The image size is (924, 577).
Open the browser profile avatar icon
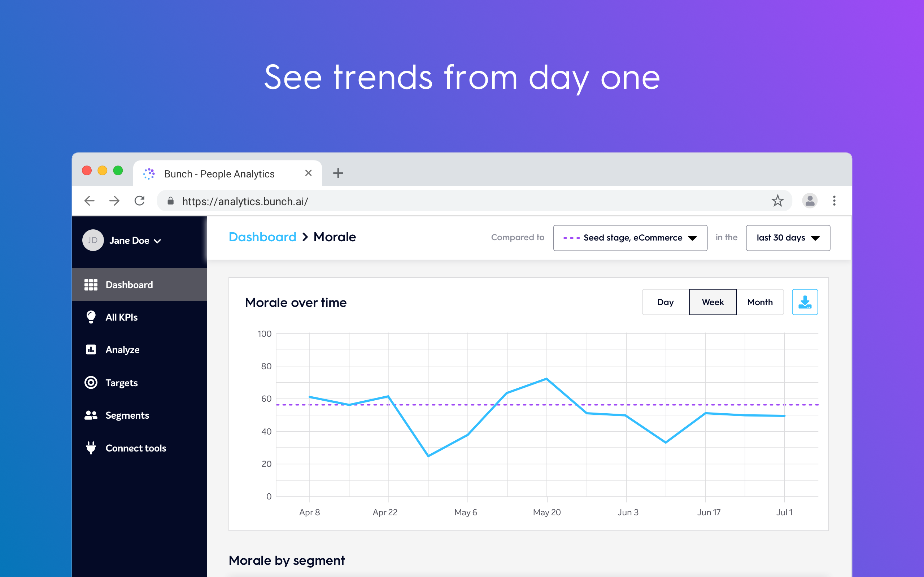810,201
